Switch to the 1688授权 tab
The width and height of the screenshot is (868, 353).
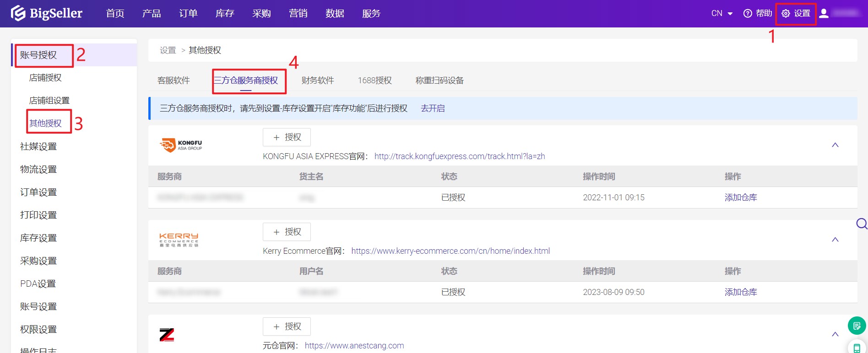pyautogui.click(x=374, y=80)
